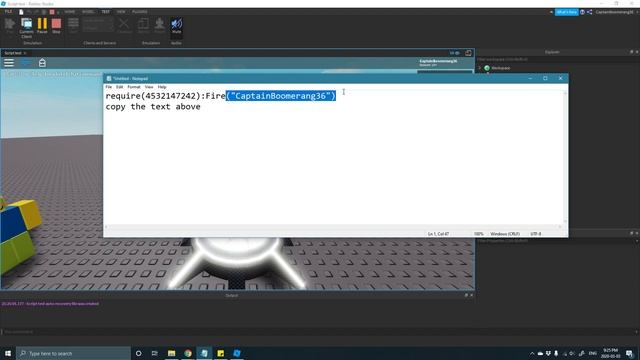
Task: Open Notepad's View menu
Action: pos(149,87)
